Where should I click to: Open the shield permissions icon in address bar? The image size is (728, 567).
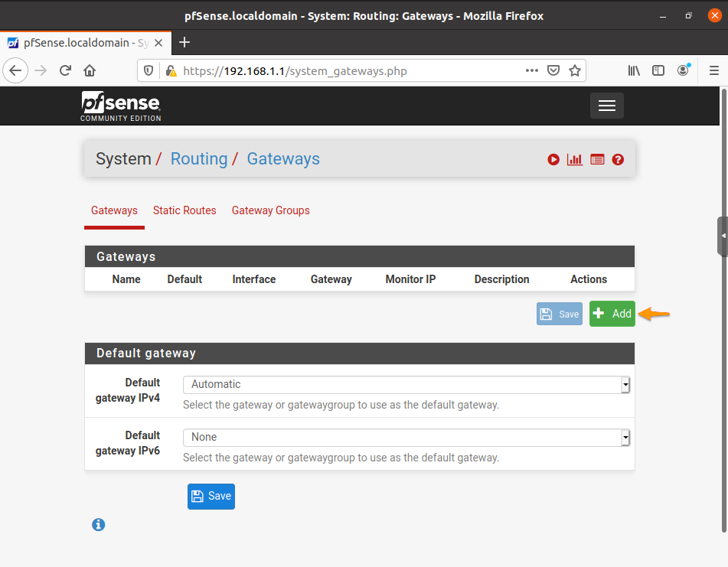point(147,70)
